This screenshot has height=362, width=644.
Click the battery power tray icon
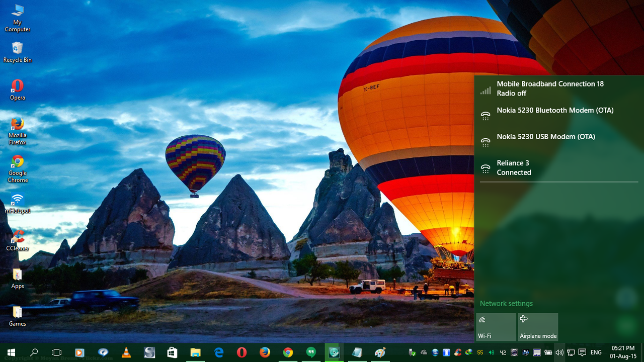tap(548, 352)
